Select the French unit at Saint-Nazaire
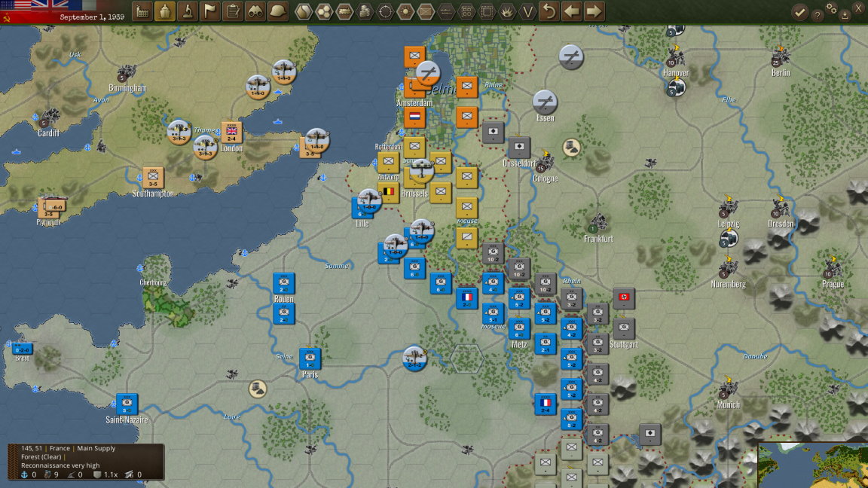The width and height of the screenshot is (868, 488). [127, 404]
